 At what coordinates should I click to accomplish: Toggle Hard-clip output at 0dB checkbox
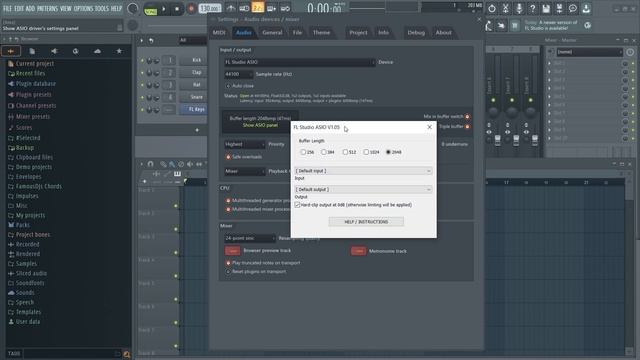[298, 205]
